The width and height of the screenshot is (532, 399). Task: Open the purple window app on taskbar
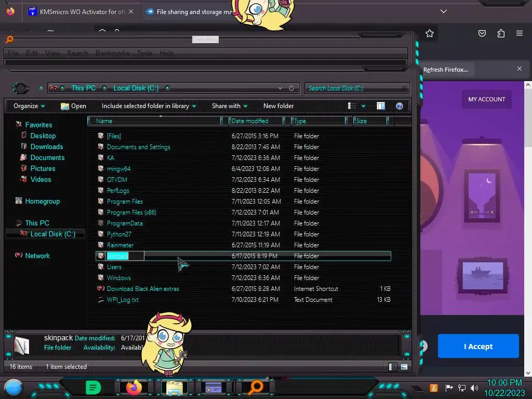pos(214,388)
